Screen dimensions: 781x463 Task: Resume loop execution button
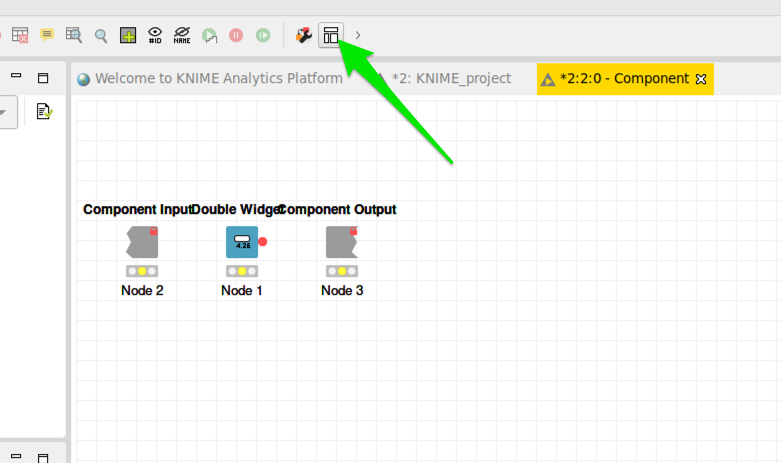(x=263, y=35)
